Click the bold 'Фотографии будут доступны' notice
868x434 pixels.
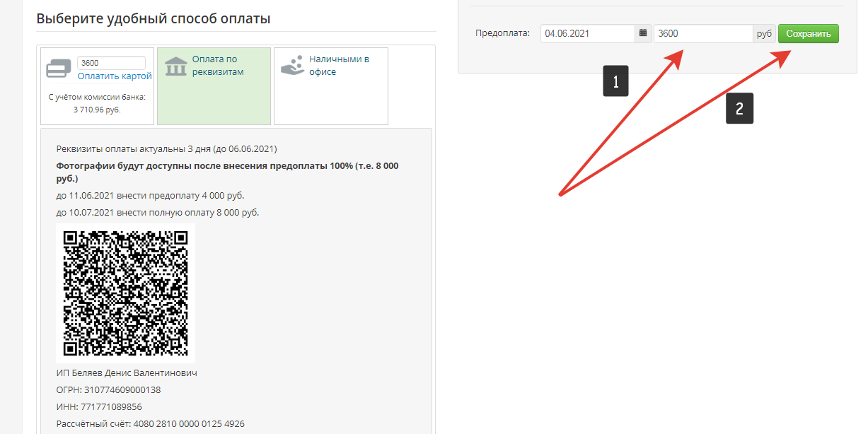(x=227, y=172)
